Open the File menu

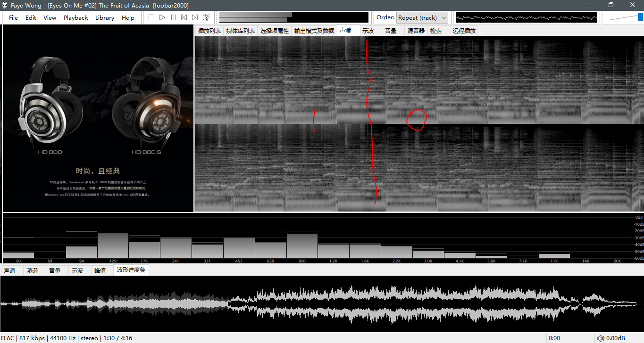[x=13, y=17]
